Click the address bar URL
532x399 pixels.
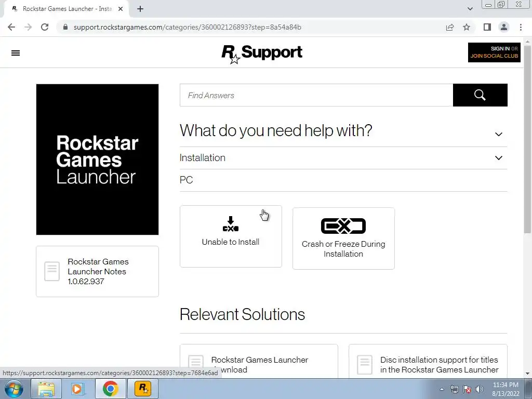[187, 27]
